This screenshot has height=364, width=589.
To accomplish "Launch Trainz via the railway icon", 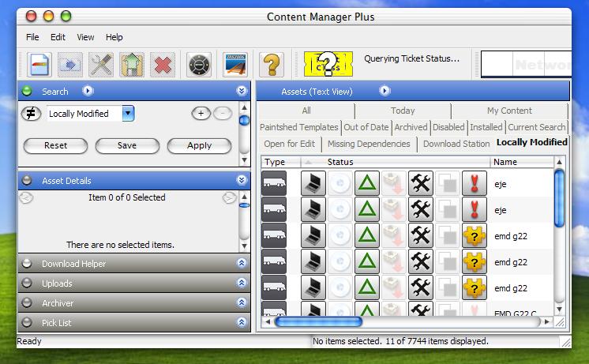I will coord(234,64).
